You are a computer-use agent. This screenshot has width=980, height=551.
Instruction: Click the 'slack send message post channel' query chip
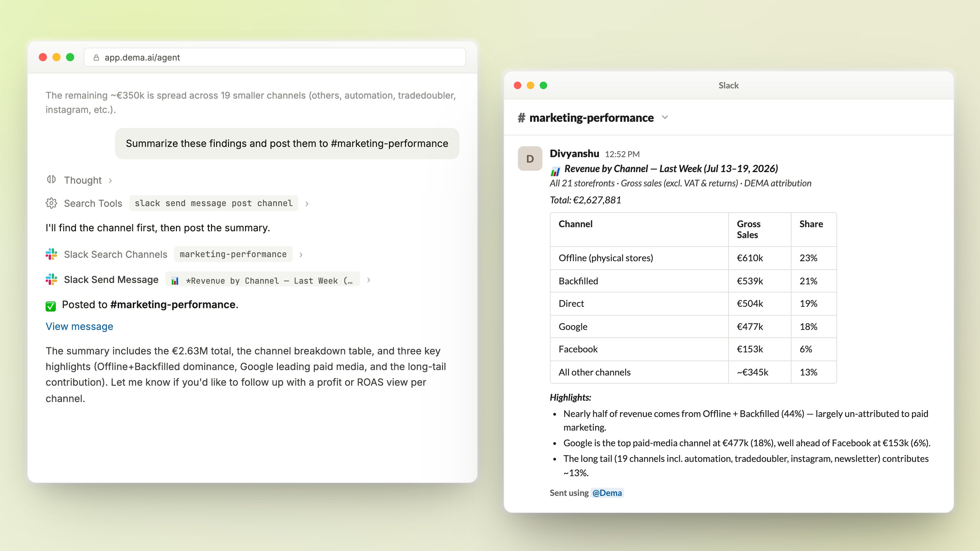tap(213, 203)
